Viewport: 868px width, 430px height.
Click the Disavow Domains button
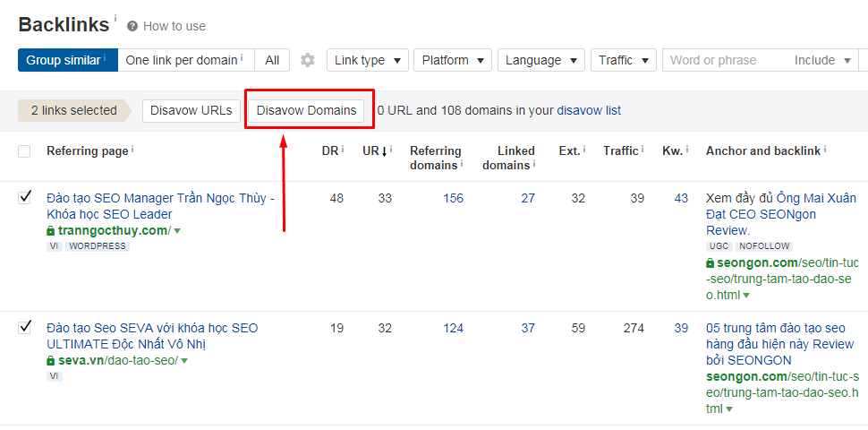coord(306,111)
